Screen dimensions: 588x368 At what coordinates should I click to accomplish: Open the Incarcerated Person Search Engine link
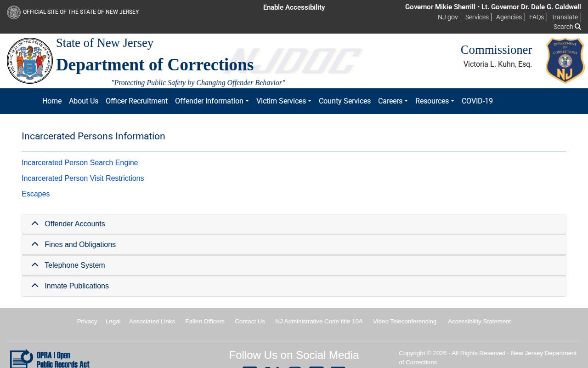(x=80, y=163)
